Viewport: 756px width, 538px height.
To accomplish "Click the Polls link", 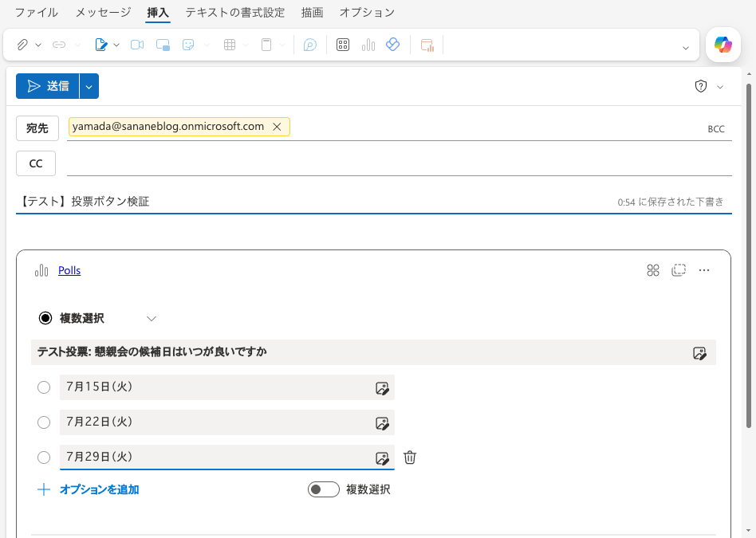I will (x=69, y=270).
